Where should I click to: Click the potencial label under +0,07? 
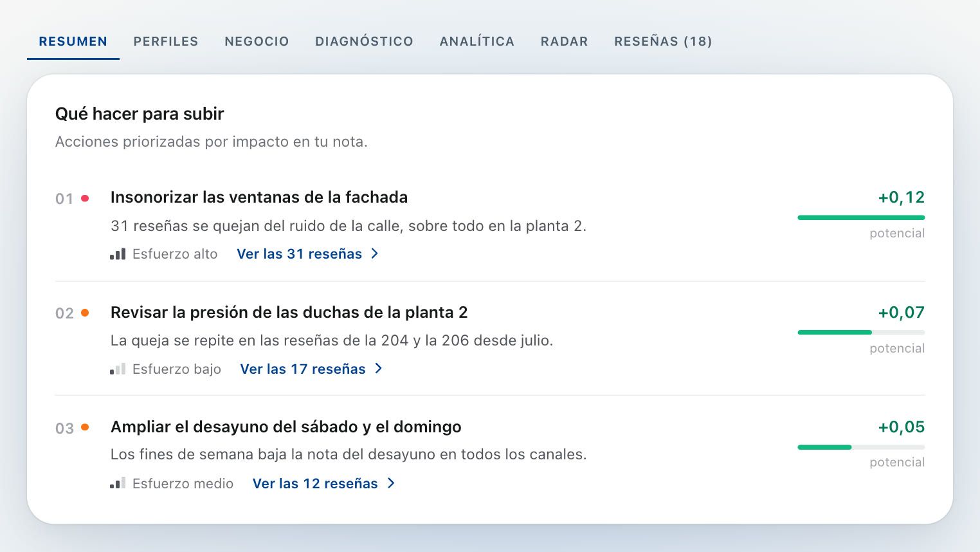tap(897, 349)
